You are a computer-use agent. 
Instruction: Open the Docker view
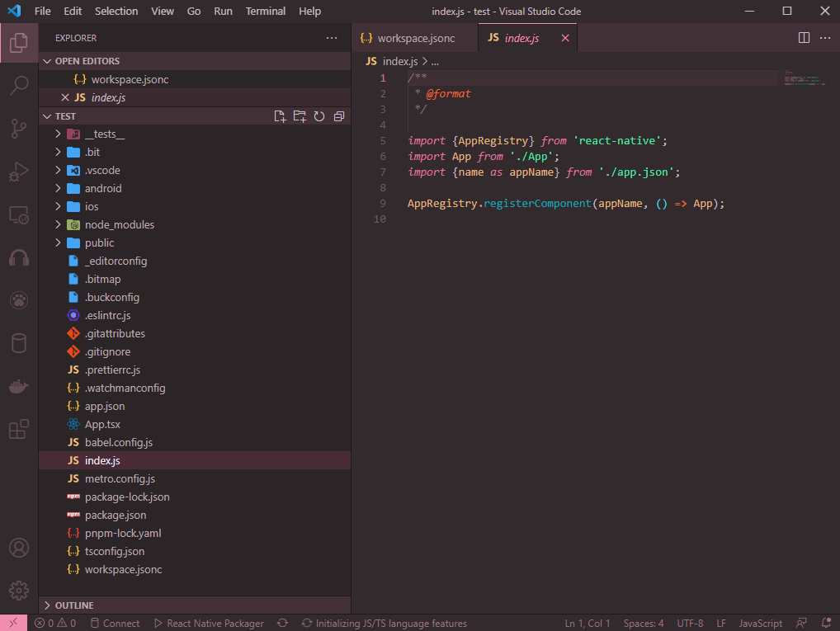coord(19,386)
